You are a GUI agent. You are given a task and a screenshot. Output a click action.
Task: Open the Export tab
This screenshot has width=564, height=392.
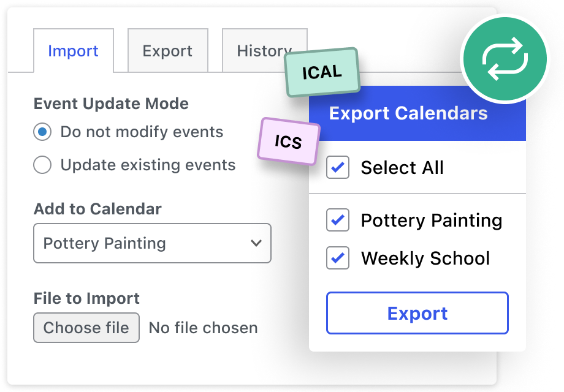click(167, 51)
